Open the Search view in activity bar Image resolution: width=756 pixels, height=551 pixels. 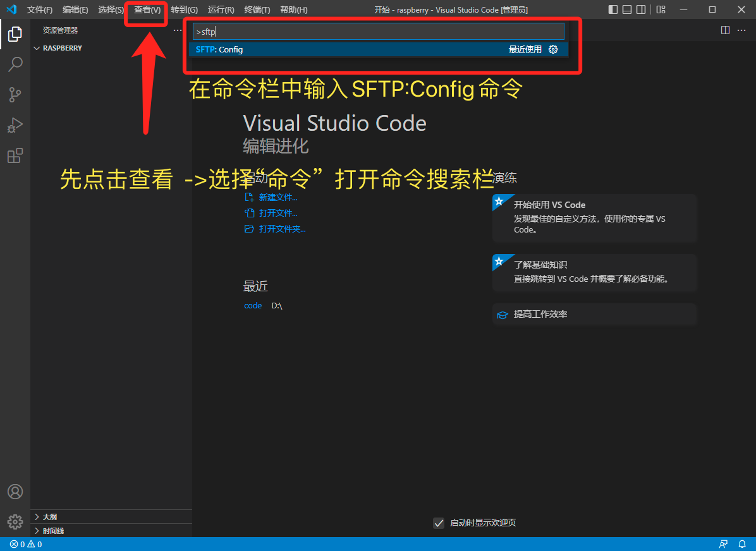(15, 64)
